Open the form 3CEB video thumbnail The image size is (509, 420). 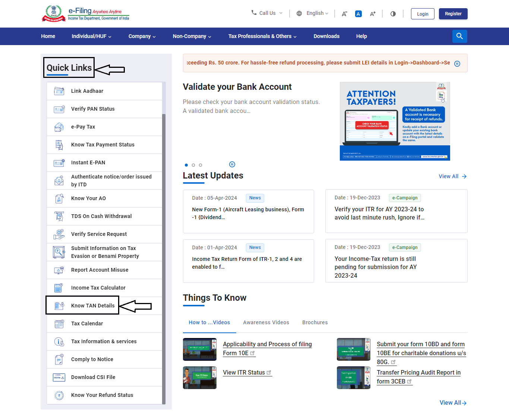click(354, 378)
